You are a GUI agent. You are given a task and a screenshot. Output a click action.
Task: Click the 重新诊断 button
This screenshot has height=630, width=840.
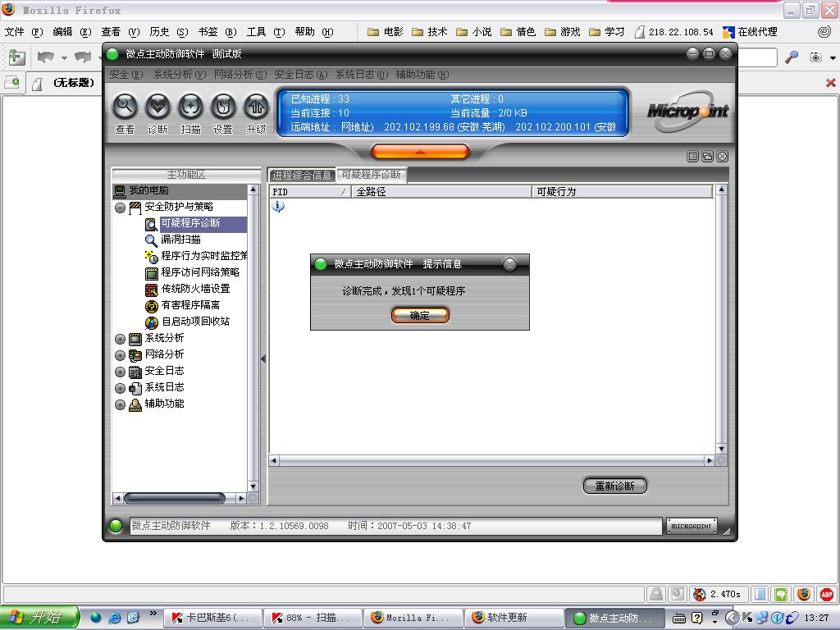[x=615, y=486]
